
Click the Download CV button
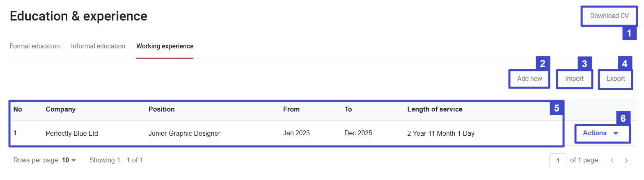[x=609, y=16]
